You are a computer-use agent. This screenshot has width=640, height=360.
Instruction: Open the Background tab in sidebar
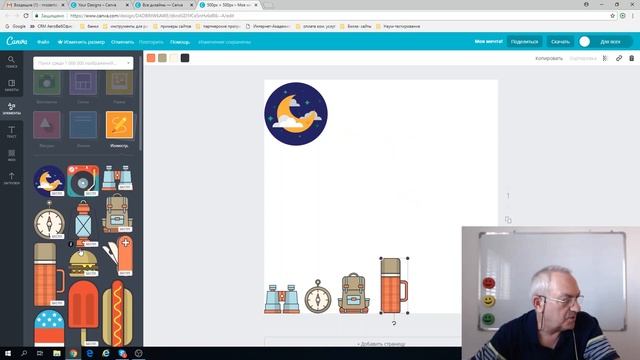(11, 155)
